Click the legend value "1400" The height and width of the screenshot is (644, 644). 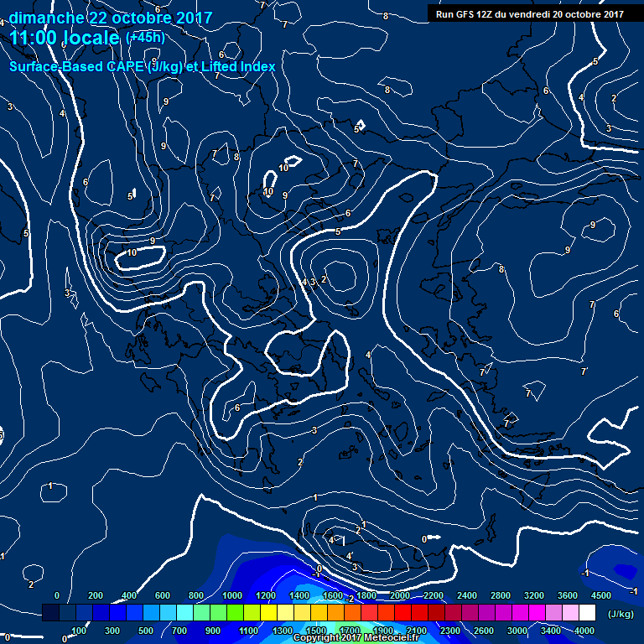click(299, 595)
